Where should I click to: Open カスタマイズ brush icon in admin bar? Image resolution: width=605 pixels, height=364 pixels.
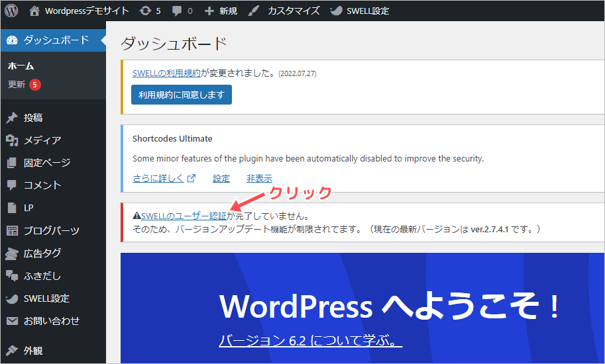pyautogui.click(x=252, y=11)
